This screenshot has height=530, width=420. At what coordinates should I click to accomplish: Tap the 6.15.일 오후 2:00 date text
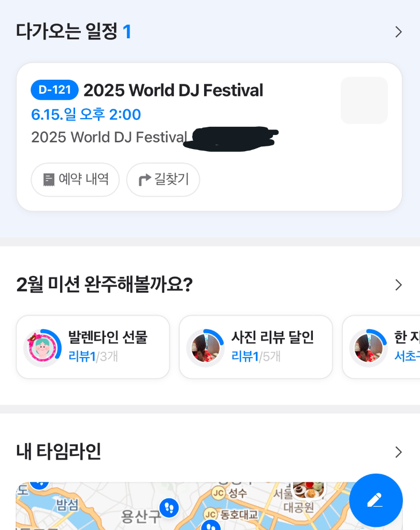tap(86, 114)
